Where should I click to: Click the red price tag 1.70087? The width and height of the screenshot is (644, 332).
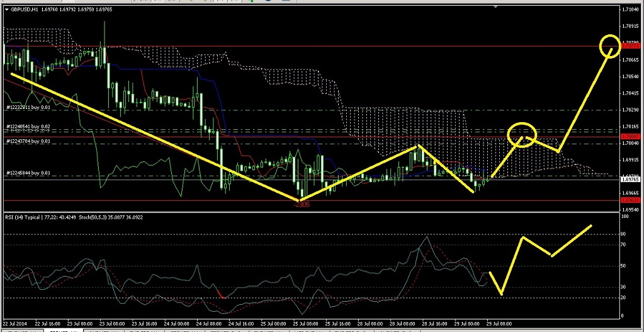point(630,137)
